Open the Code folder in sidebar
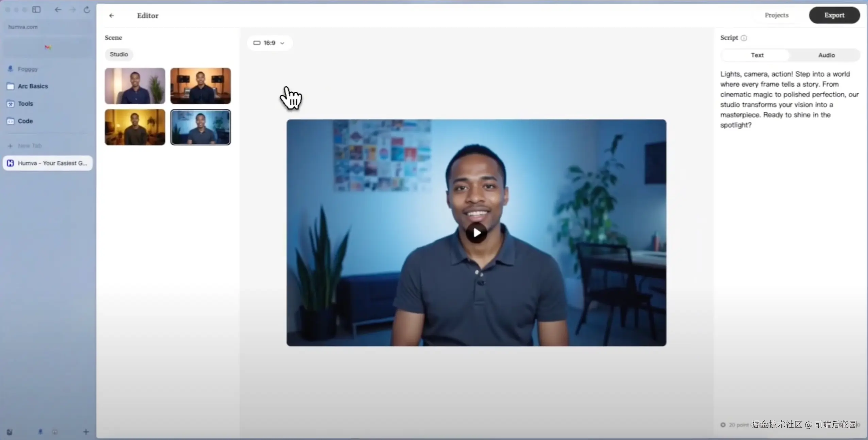The image size is (868, 440). (x=25, y=121)
